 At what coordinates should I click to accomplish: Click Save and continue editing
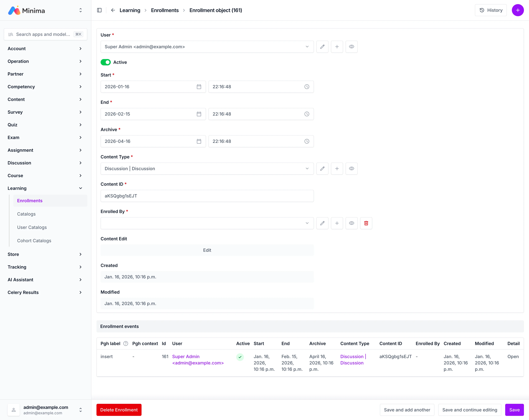469,410
